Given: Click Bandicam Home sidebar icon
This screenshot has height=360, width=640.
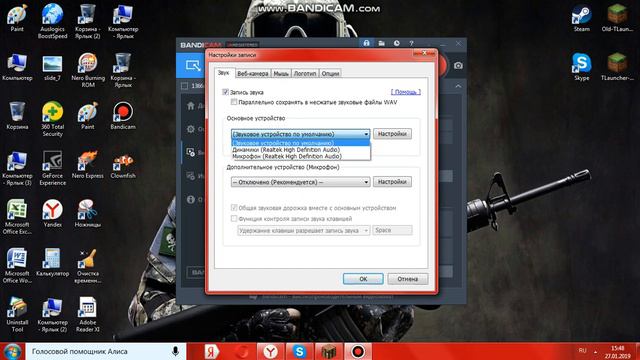Looking at the screenshot, I should click(x=190, y=106).
